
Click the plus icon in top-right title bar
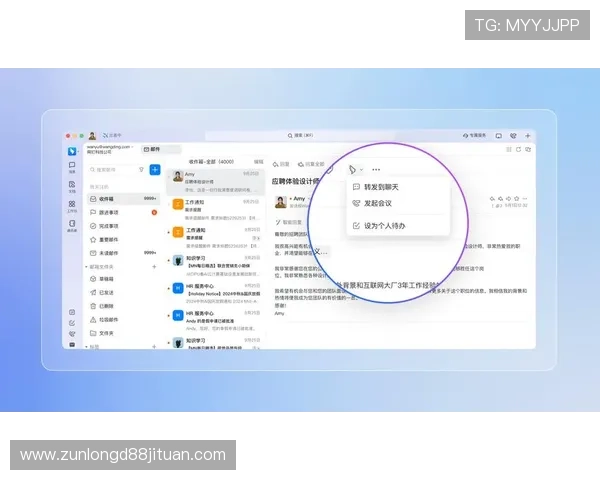(x=528, y=136)
